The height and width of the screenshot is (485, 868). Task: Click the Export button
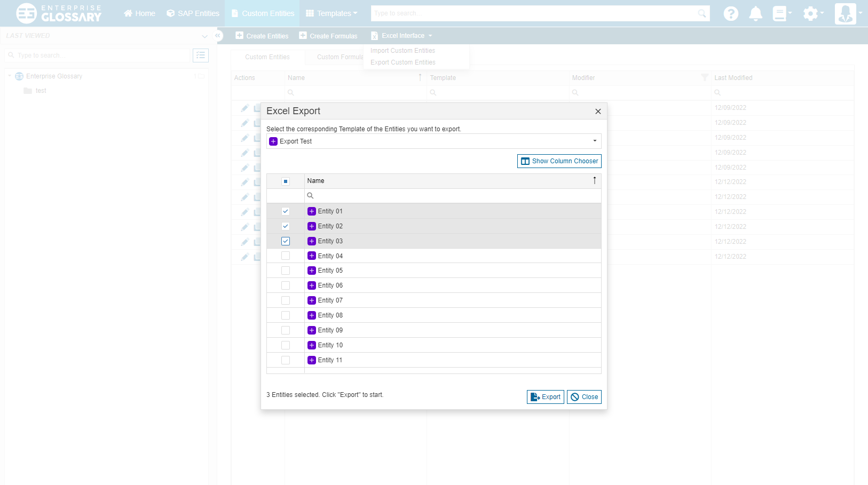click(545, 397)
